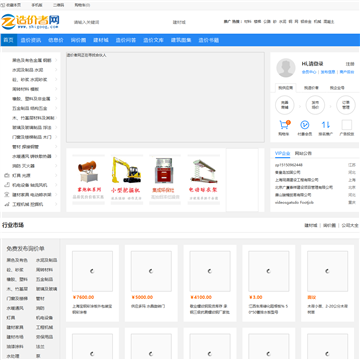
Task: Click the 造价者网 site logo
Action: tap(30, 22)
